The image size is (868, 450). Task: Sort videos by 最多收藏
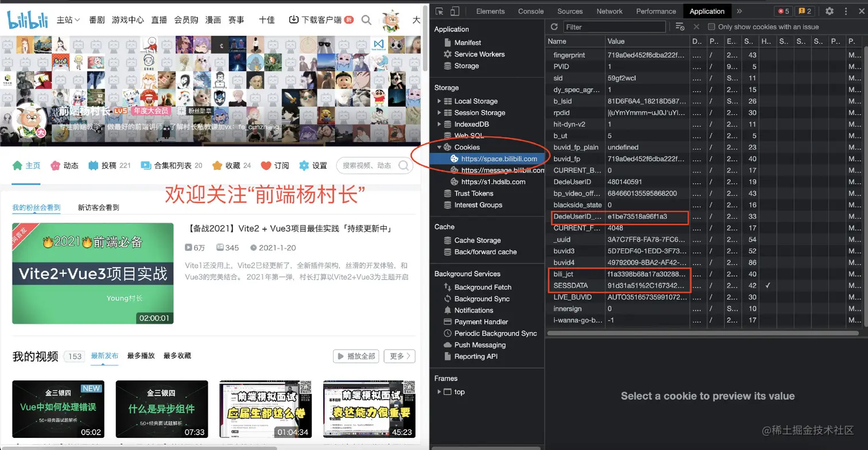coord(177,356)
